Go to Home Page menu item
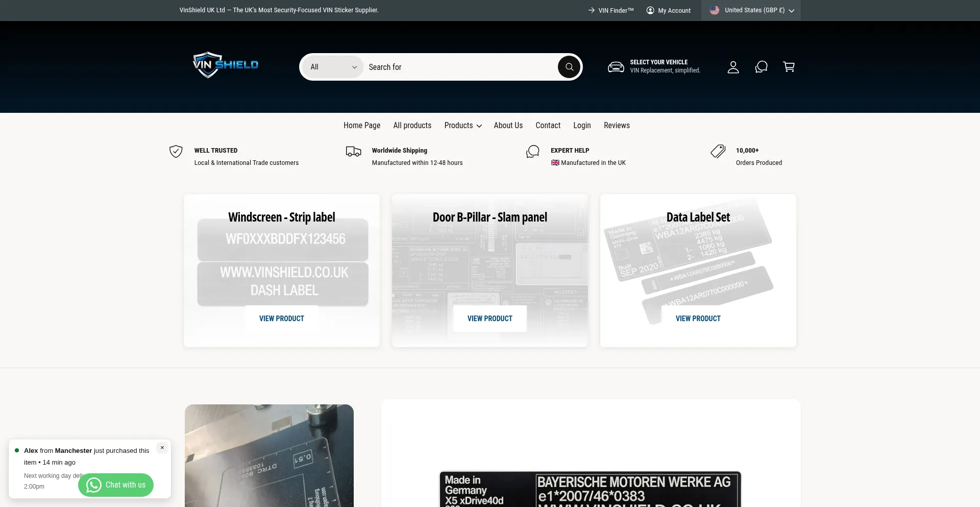Screen dimensions: 980x507 pos(362,126)
